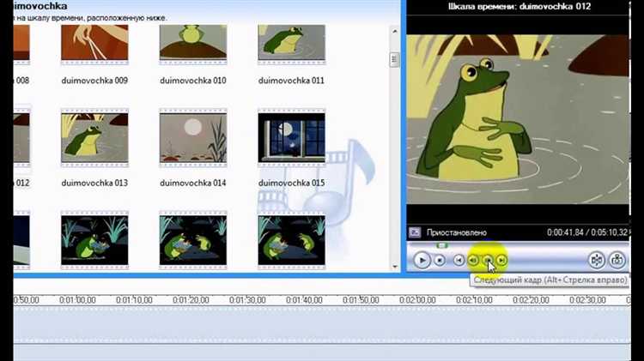Click the frog video preview monitor
Viewport: 644px width, 361px height.
[518, 119]
